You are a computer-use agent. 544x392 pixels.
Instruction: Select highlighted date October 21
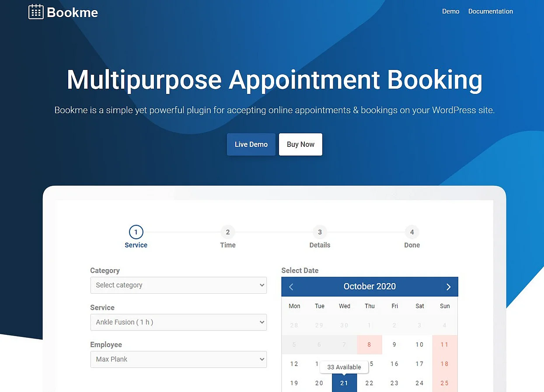click(344, 383)
